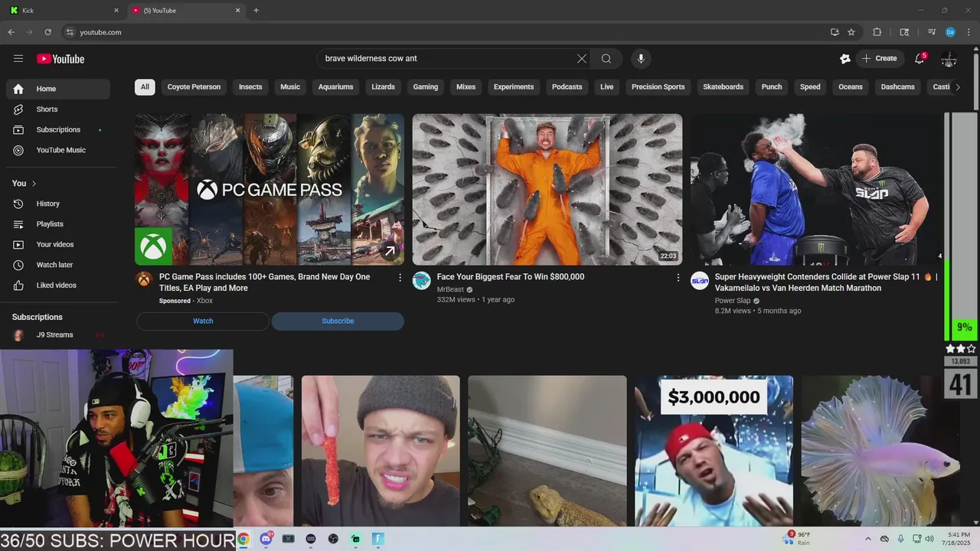The height and width of the screenshot is (551, 980).
Task: Open the Chrome tab search icon
Action: point(904,32)
